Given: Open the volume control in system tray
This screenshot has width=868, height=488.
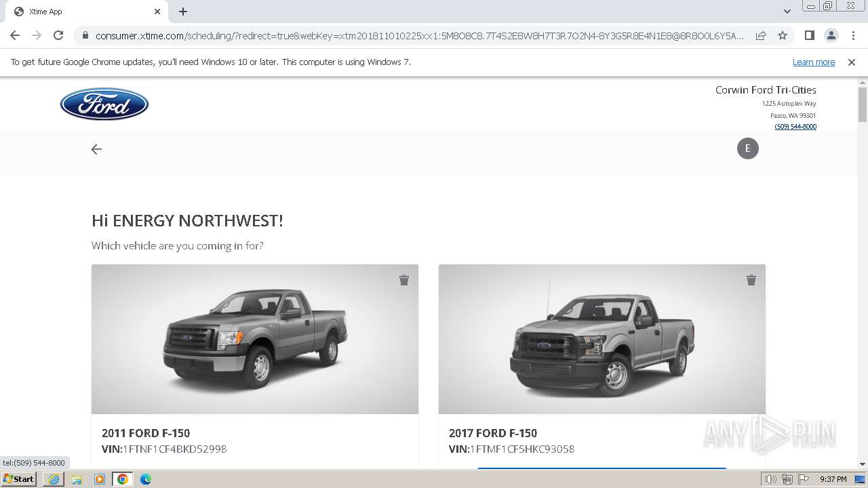Looking at the screenshot, I should [770, 479].
